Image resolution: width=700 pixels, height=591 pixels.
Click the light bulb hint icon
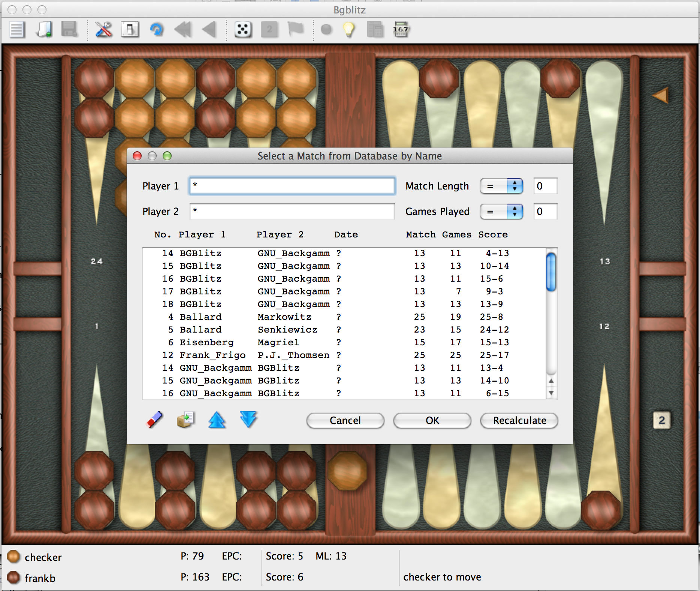(x=349, y=30)
